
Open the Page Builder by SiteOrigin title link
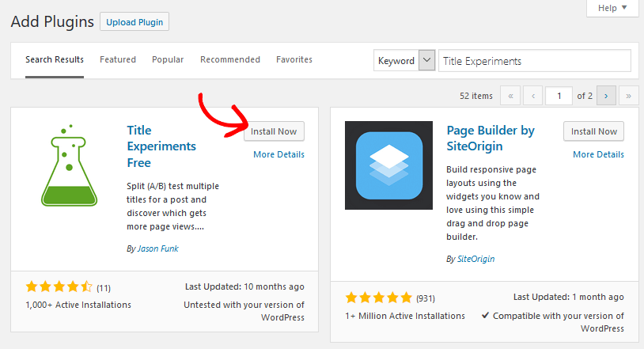[491, 138]
